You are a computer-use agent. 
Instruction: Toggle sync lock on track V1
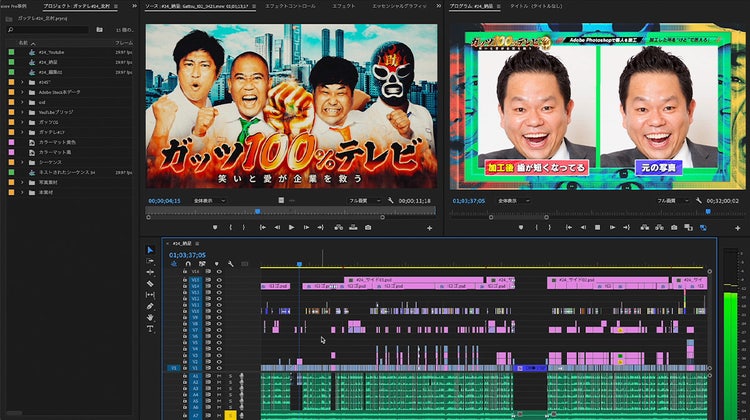[208, 368]
